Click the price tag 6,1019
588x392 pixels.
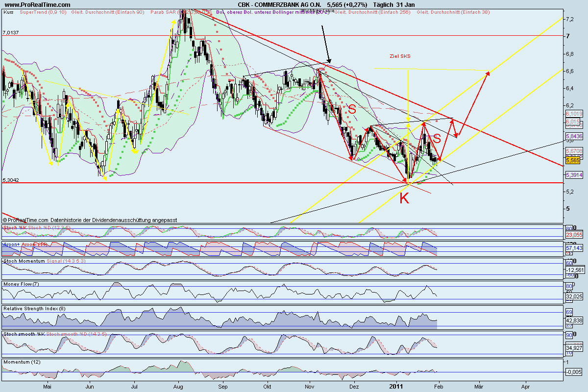[573, 114]
